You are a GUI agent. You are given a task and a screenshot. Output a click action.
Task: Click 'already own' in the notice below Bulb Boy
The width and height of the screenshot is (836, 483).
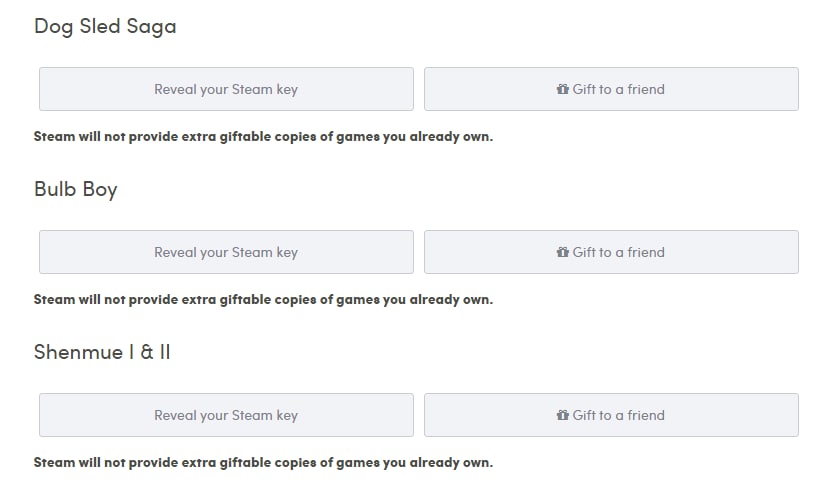[450, 300]
